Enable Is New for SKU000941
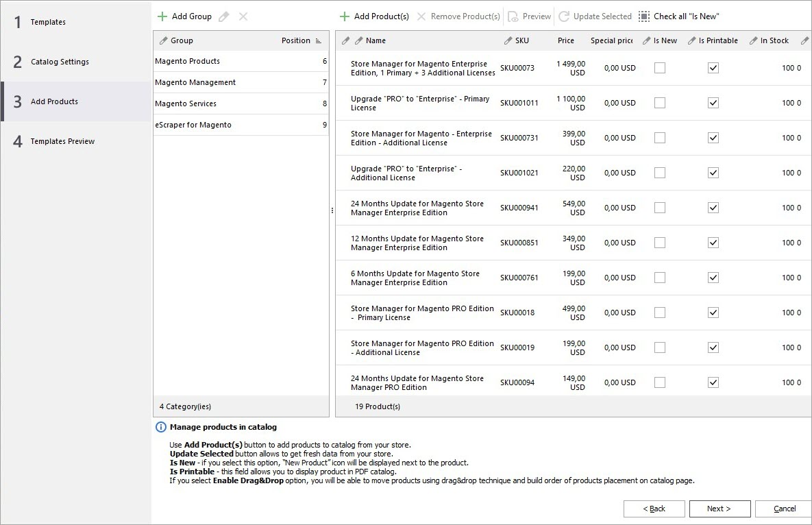 coord(660,208)
